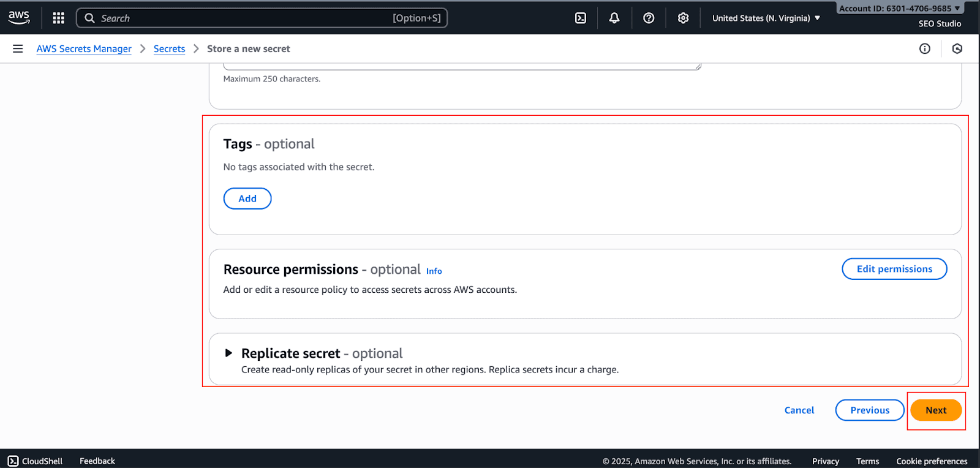Open the Privacy footer link

[826, 461]
